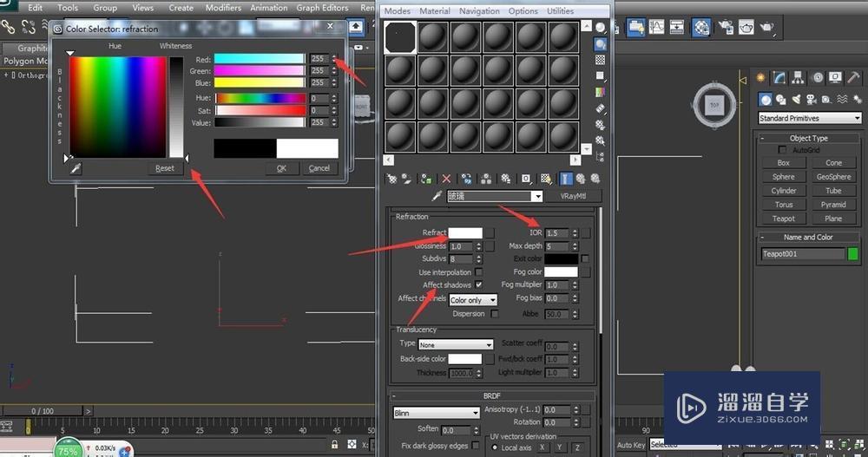This screenshot has height=457, width=868.
Task: Click Refract color swatch
Action: 465,233
